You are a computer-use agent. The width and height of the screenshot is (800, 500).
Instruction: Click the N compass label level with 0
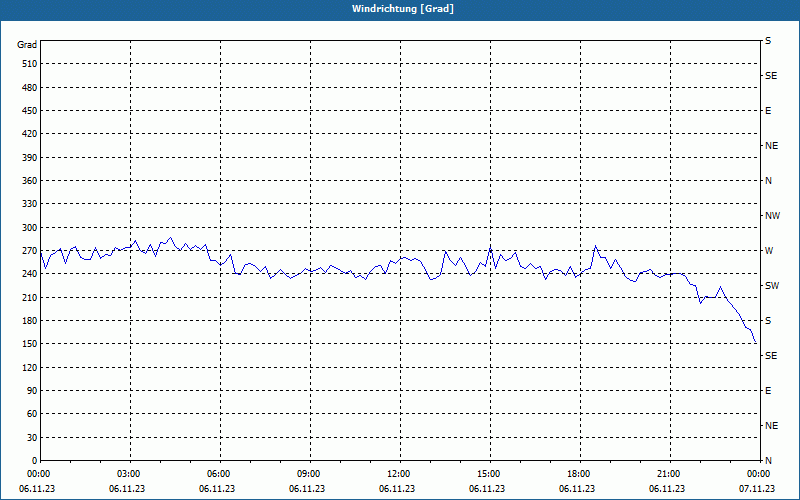[x=768, y=461]
